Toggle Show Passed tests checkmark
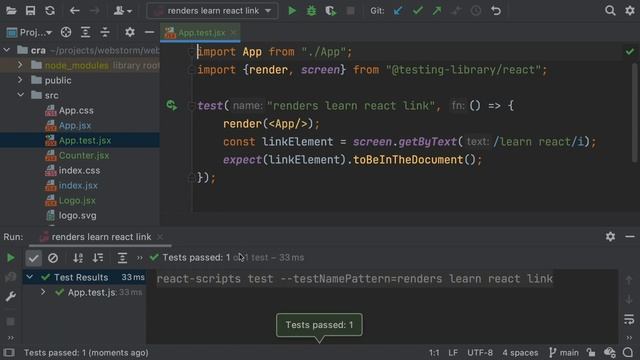 pyautogui.click(x=33, y=258)
